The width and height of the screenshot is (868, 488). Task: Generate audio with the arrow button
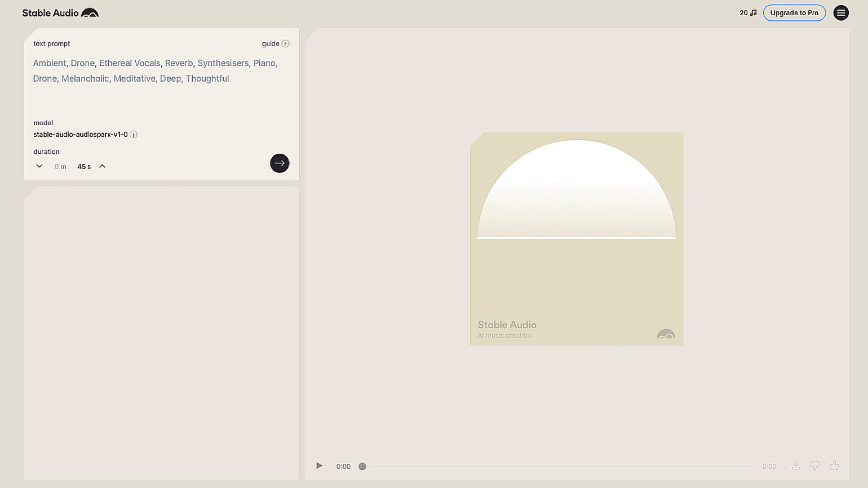(x=279, y=163)
